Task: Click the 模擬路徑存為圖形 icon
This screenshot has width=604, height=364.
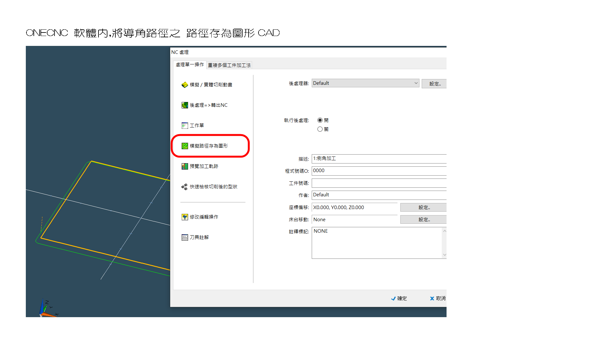Action: (x=185, y=146)
